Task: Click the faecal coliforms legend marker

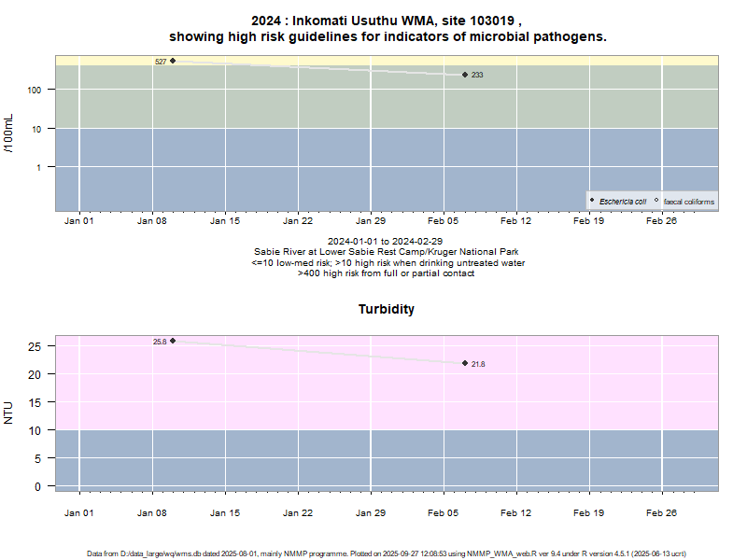Action: tap(656, 201)
